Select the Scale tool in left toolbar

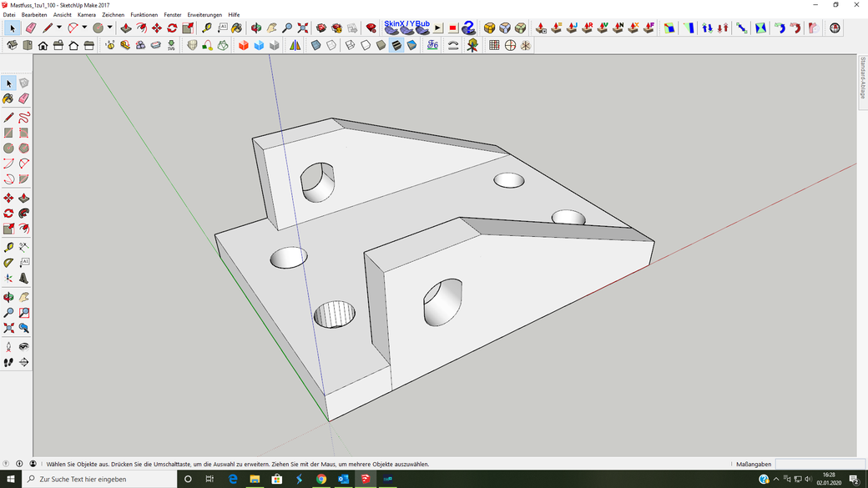(8, 229)
